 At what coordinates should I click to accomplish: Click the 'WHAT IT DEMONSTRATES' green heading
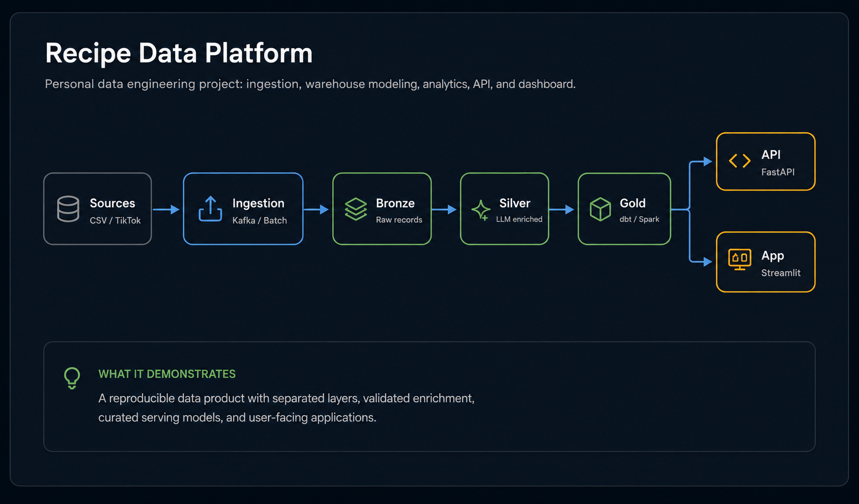(x=167, y=374)
